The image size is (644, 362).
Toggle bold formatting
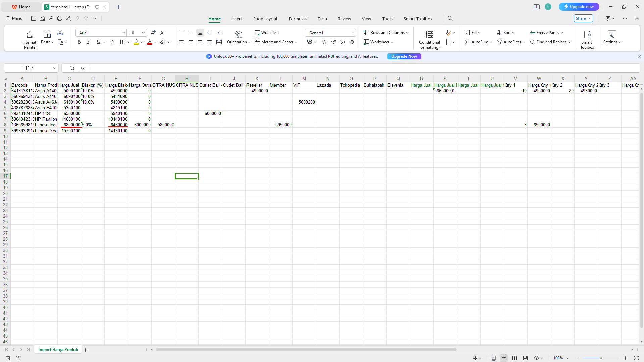tap(79, 42)
